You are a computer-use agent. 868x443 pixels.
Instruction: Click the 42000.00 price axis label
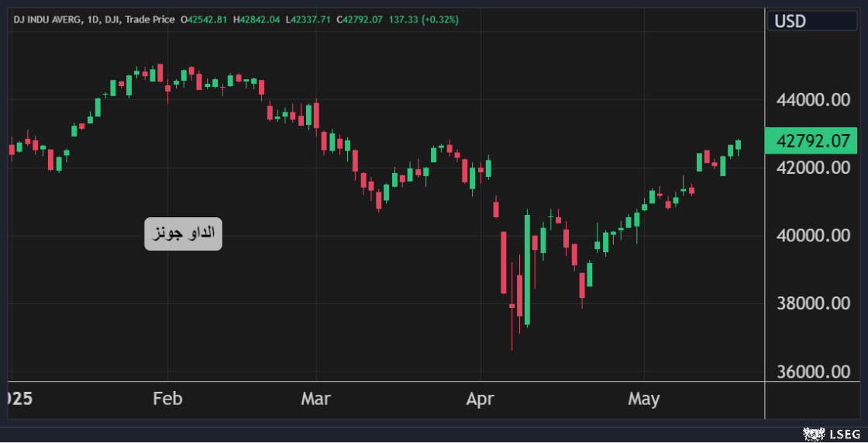pos(813,168)
